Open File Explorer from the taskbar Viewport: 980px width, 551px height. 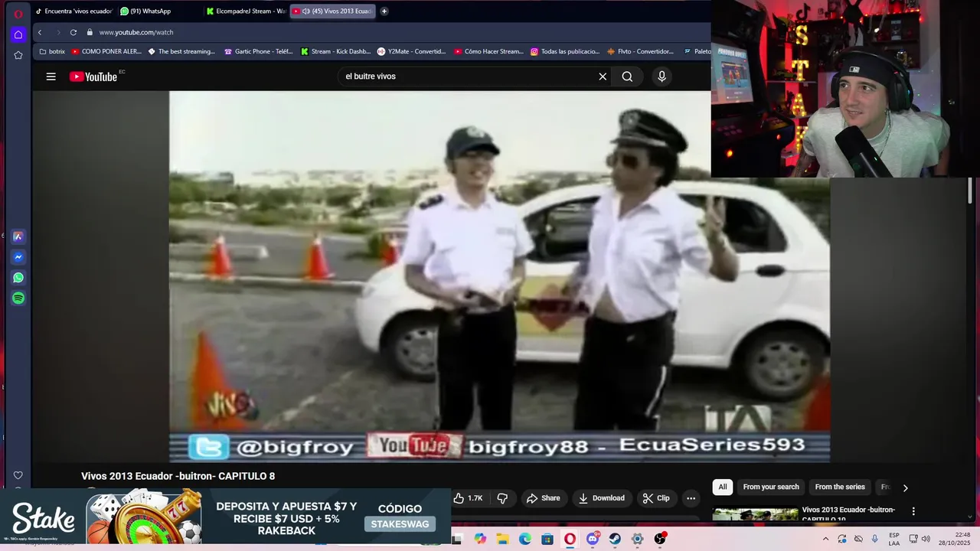(x=502, y=539)
